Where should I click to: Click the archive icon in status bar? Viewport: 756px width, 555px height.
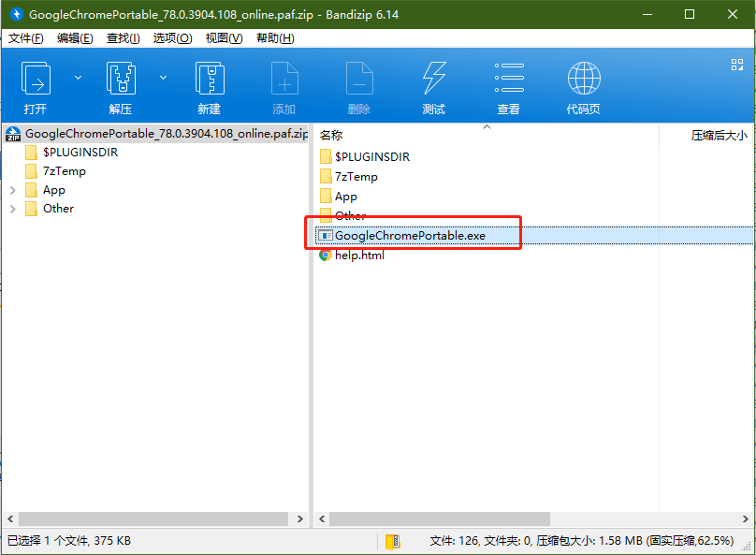pos(392,542)
